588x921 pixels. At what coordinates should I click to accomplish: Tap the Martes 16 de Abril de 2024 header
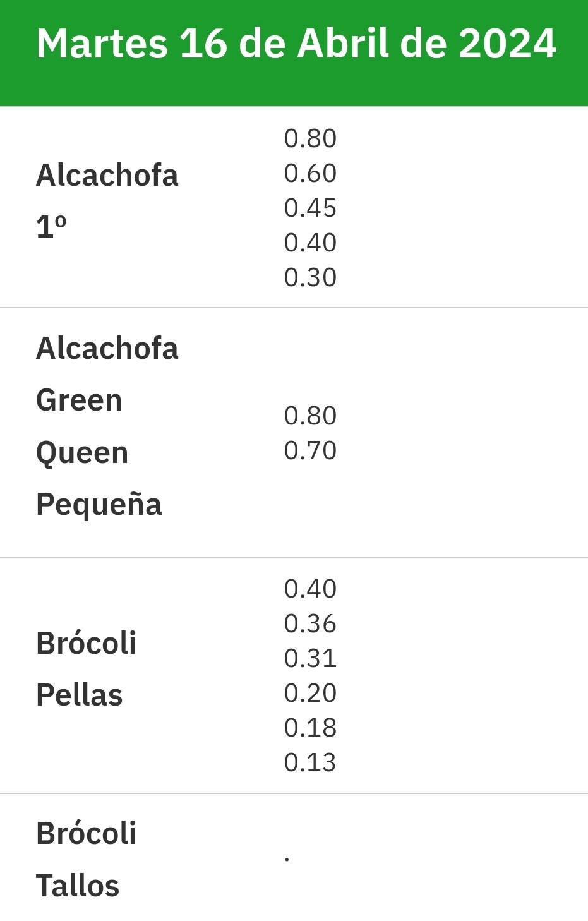(x=296, y=44)
